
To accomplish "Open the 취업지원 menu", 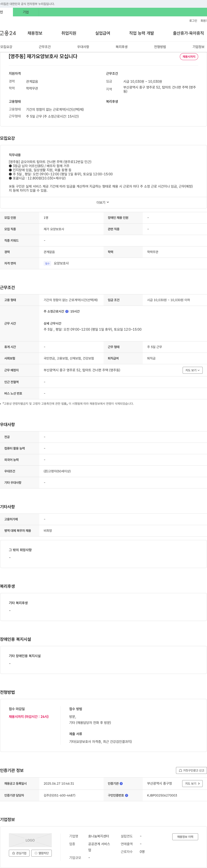I will [69, 33].
